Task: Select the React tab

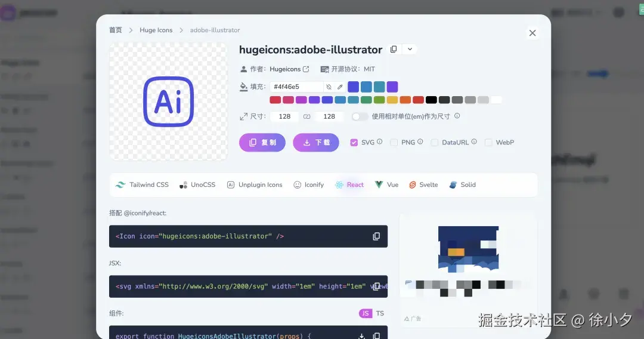Action: [x=349, y=185]
